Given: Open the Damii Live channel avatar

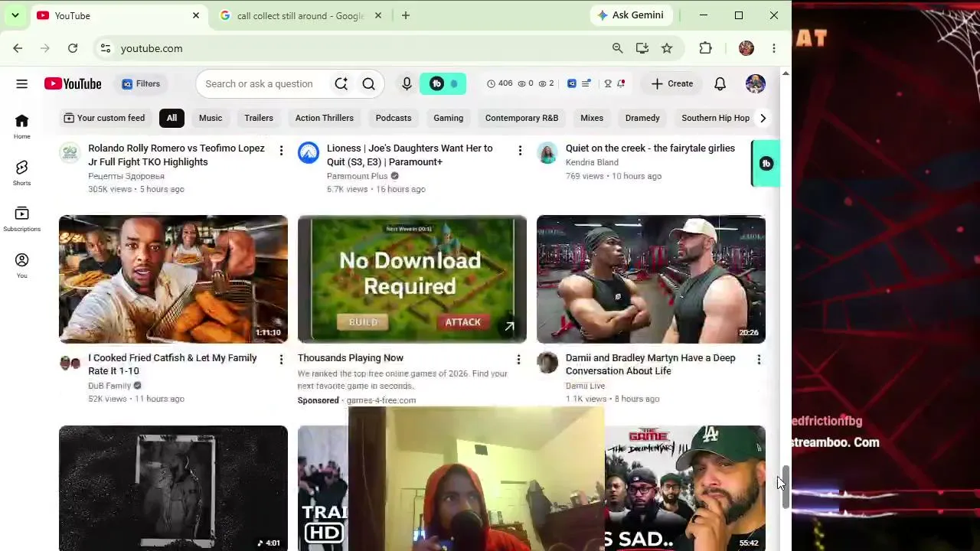Looking at the screenshot, I should [547, 363].
